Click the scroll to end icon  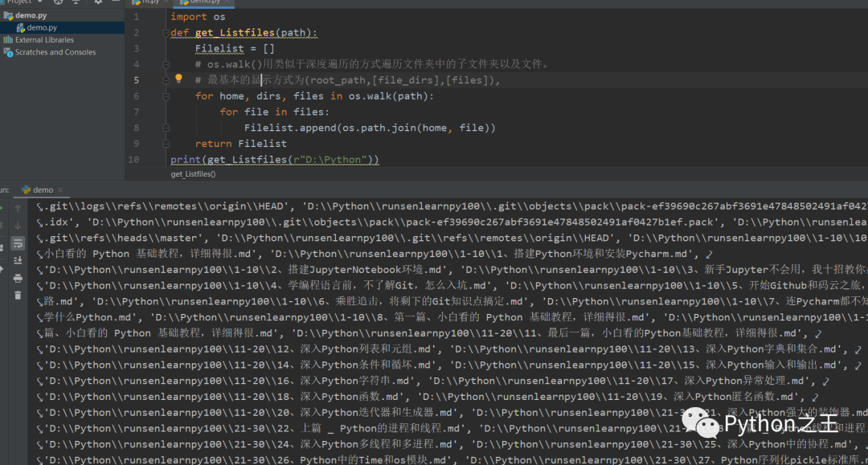click(18, 260)
